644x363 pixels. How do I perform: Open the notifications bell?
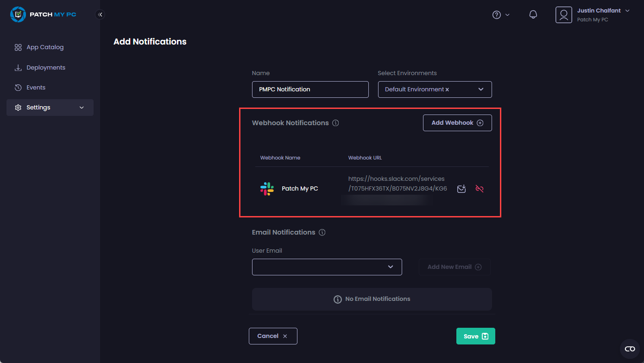click(533, 15)
